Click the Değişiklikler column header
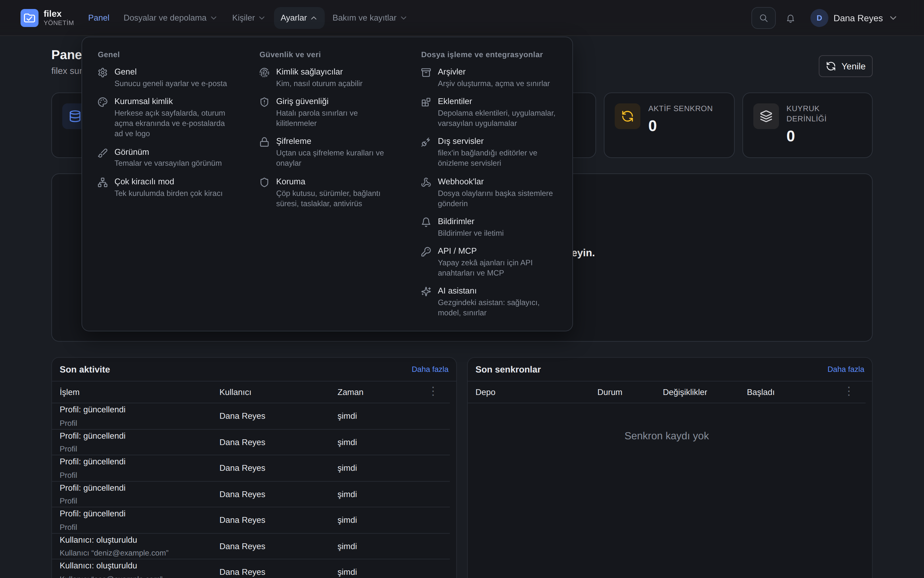This screenshot has width=924, height=578. click(x=685, y=392)
